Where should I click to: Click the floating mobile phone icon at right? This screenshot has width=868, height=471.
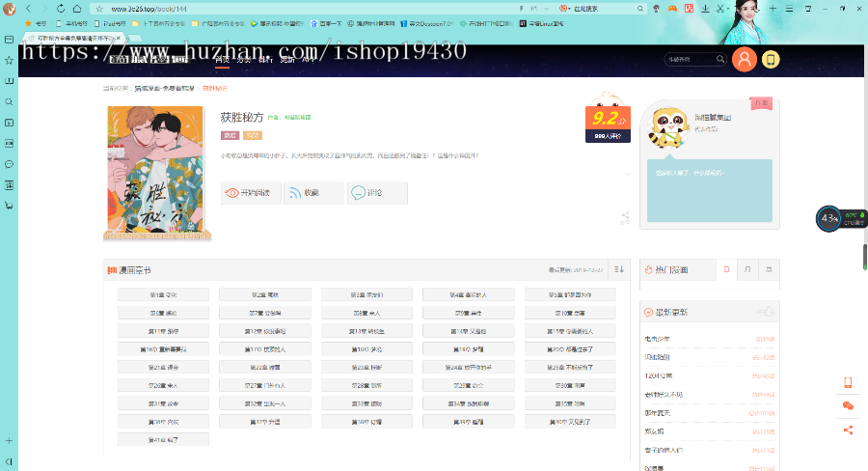click(x=848, y=382)
